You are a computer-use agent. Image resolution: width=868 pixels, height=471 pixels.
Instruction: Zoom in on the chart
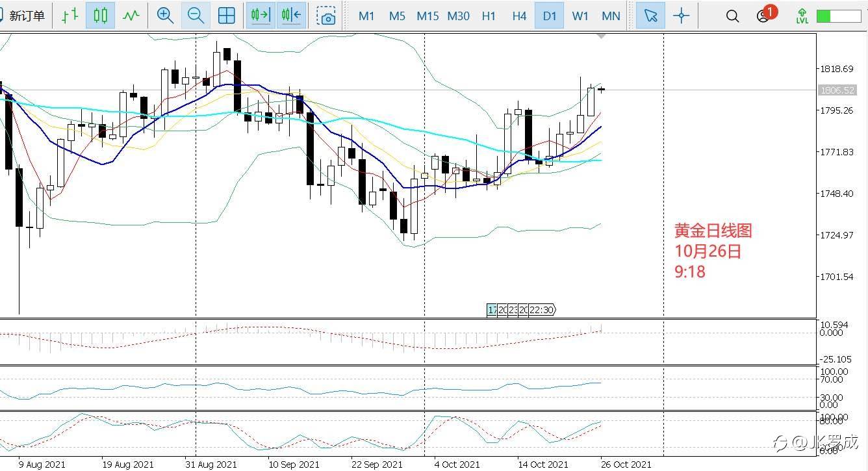165,16
